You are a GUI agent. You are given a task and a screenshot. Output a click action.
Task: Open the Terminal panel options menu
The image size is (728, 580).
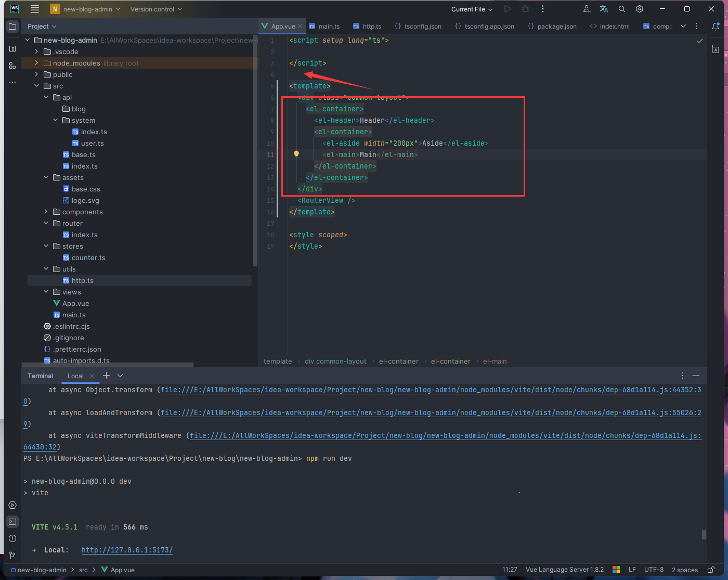pyautogui.click(x=682, y=375)
